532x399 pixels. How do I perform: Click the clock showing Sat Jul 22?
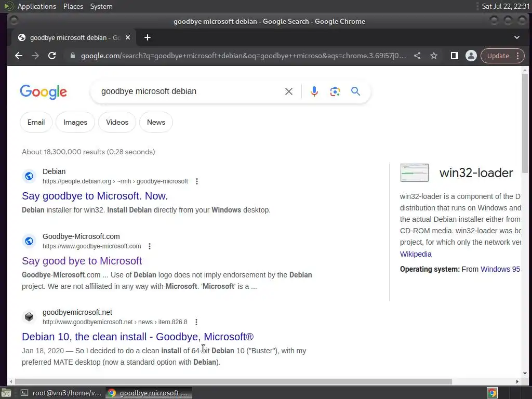[505, 6]
